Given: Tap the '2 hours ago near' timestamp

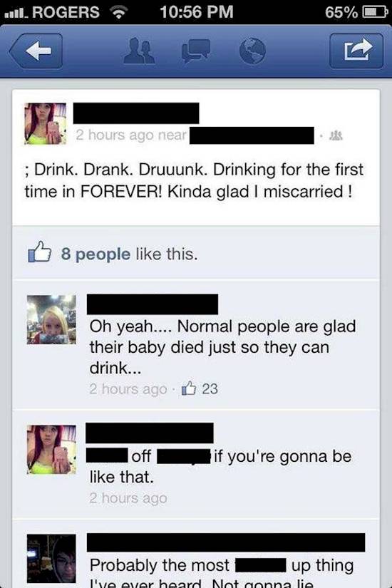Looking at the screenshot, I should 131,135.
